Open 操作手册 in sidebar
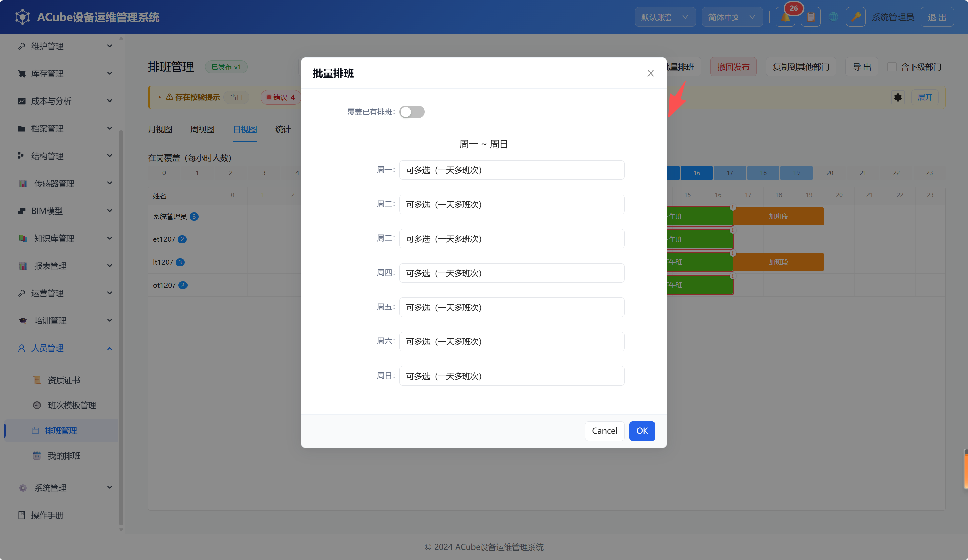The image size is (968, 560). pos(47,515)
